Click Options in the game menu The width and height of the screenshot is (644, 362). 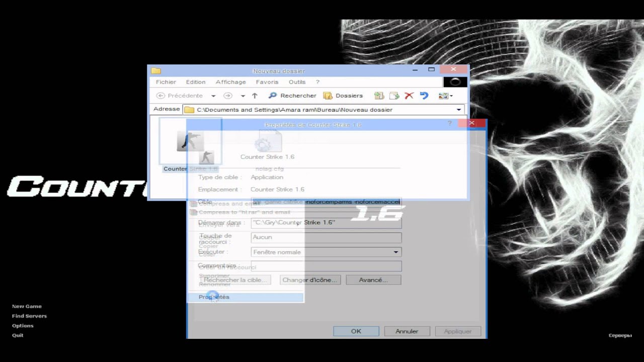click(x=23, y=326)
